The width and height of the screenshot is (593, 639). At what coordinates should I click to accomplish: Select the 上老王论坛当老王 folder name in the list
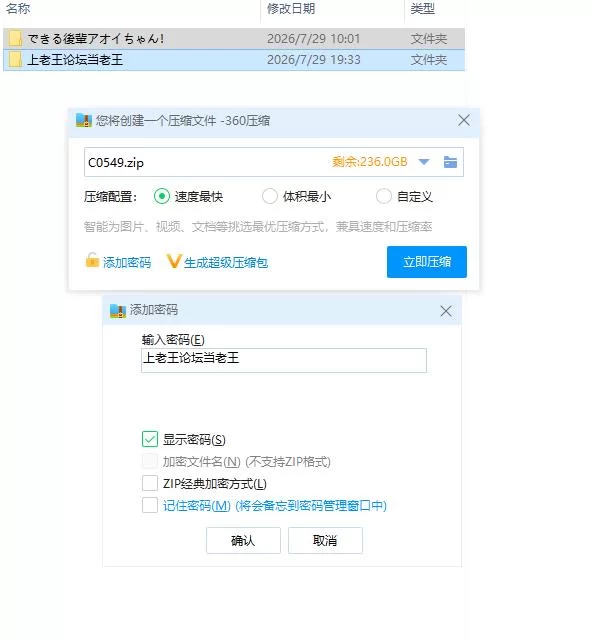pyautogui.click(x=75, y=60)
